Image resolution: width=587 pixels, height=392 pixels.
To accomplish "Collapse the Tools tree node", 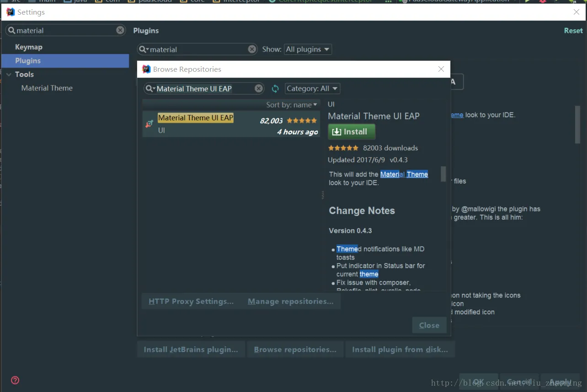I will 9,74.
